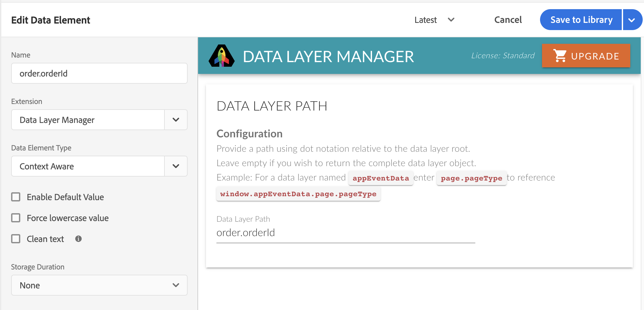644x310 pixels.
Task: Click the License: Standard text
Action: tap(502, 56)
